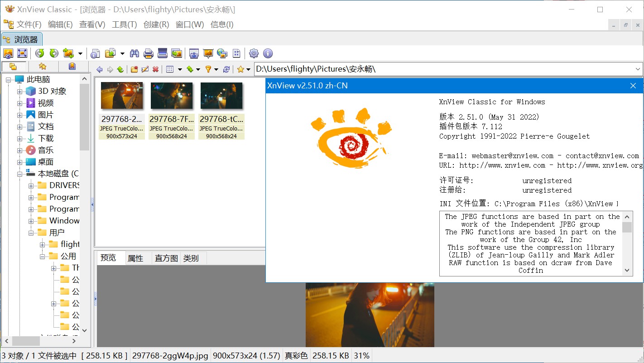This screenshot has height=363, width=644.
Task: Rotate image right with clockwise icon
Action: coord(54,53)
